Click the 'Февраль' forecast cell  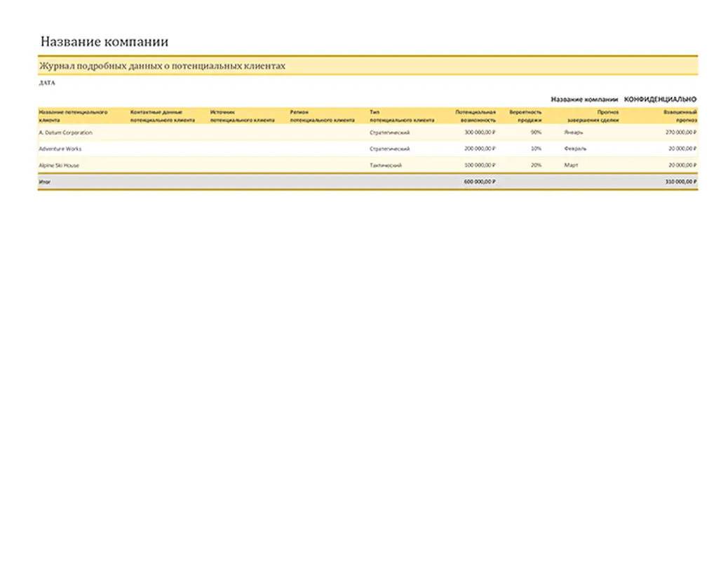(x=575, y=149)
